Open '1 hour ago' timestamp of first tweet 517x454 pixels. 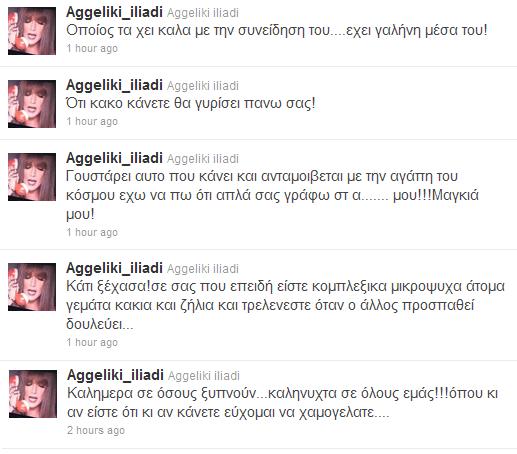pos(92,48)
